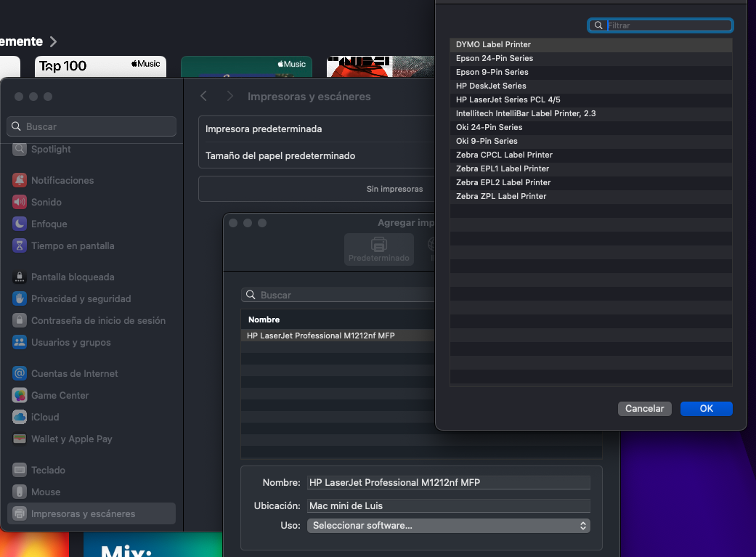The image size is (756, 557).
Task: Open Teclado settings pane
Action: [92, 470]
